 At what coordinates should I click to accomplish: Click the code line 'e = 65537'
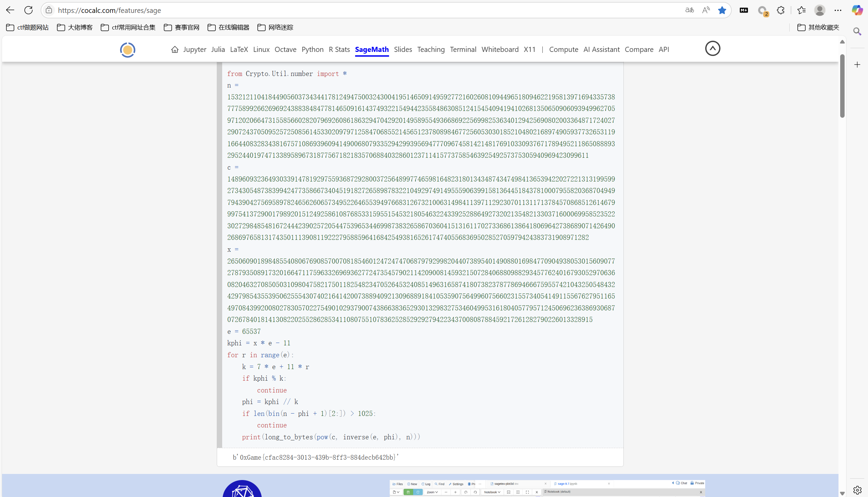coord(244,331)
